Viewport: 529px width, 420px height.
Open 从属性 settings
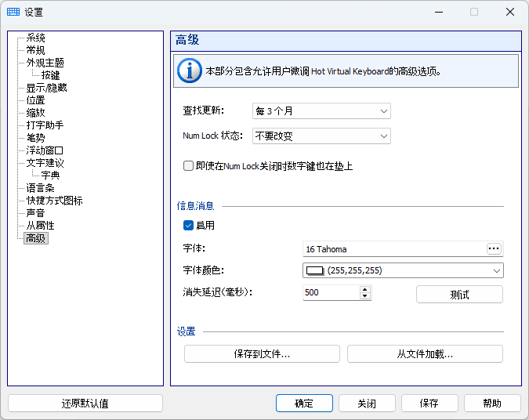(x=40, y=226)
